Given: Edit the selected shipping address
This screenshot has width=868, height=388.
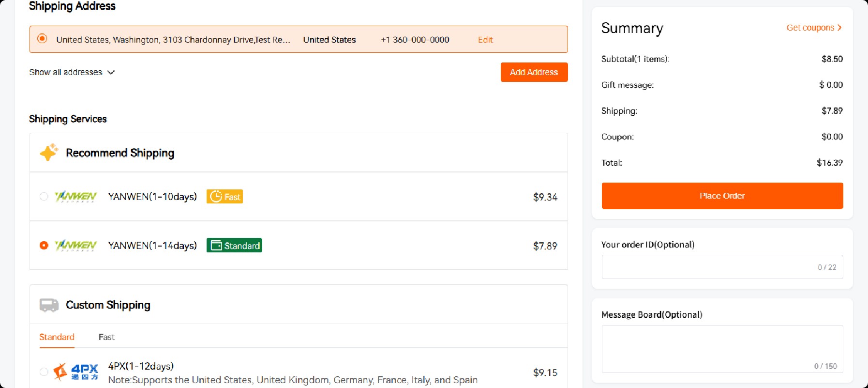Looking at the screenshot, I should pyautogui.click(x=485, y=40).
